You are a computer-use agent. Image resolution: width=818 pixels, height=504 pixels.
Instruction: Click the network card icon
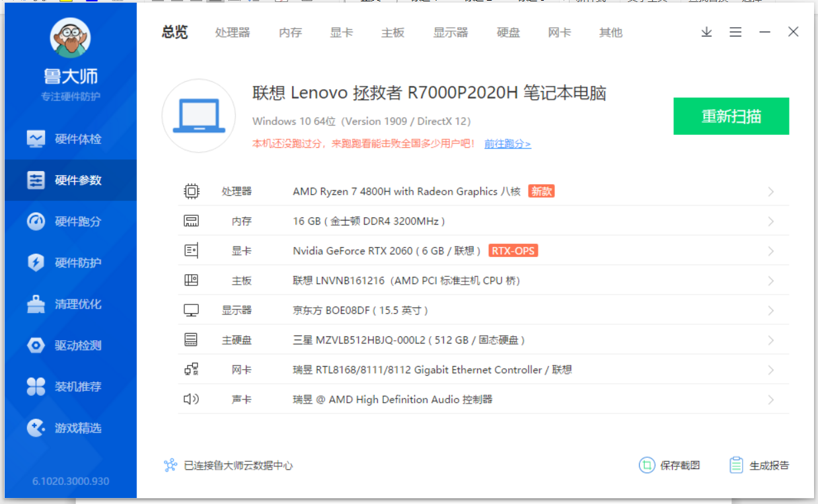[x=191, y=370]
